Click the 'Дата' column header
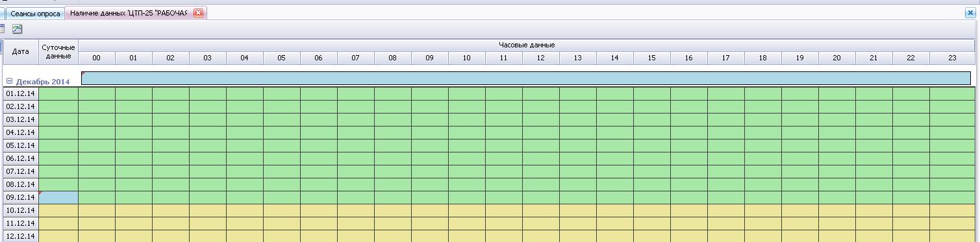980x242 pixels. pos(21,51)
